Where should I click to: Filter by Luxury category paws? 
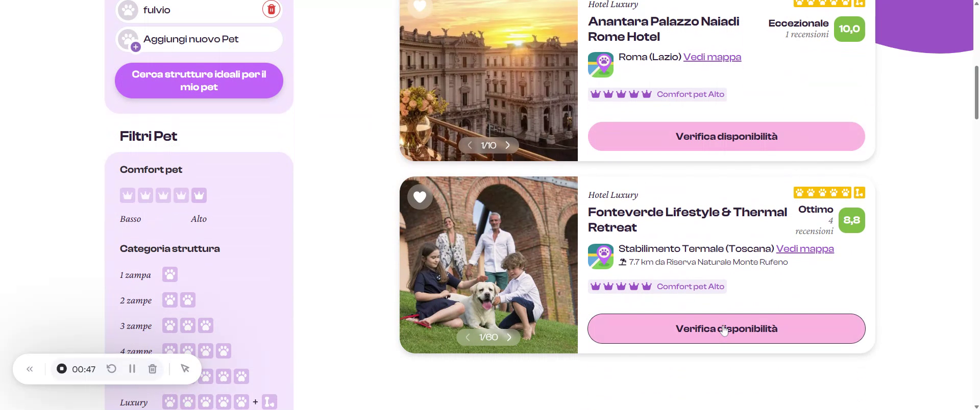pyautogui.click(x=219, y=402)
